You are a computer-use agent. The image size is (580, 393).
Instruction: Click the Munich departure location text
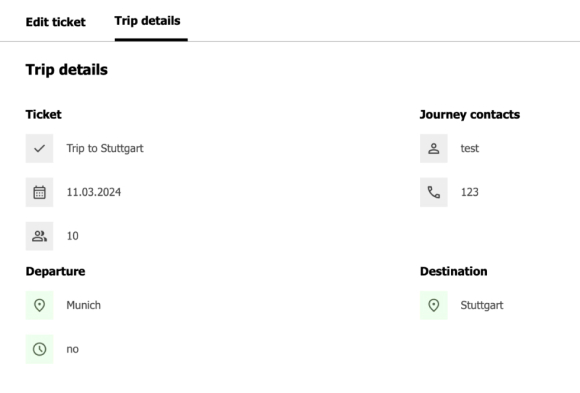(x=84, y=305)
